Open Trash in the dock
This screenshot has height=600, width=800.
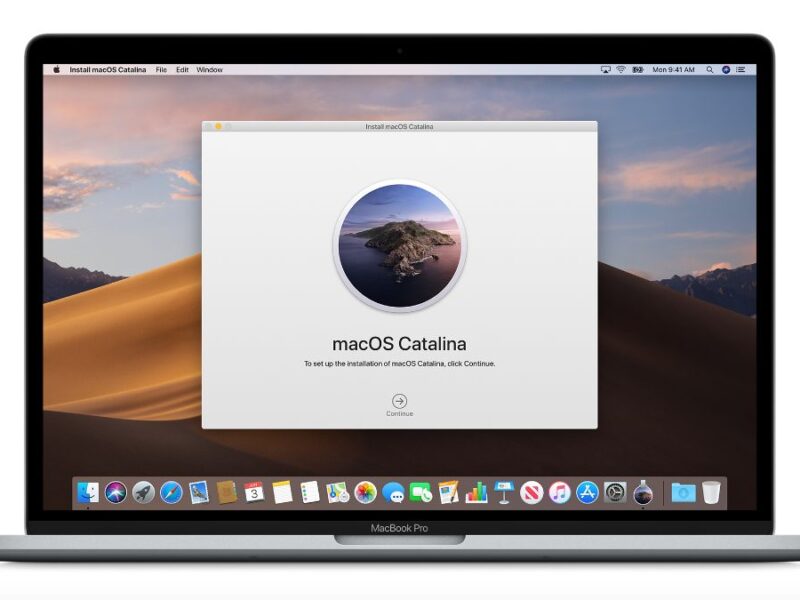click(x=711, y=493)
